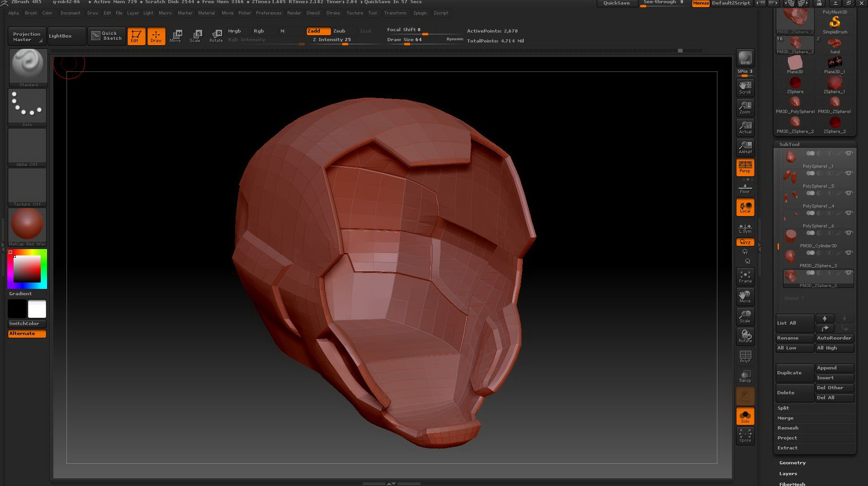Toggle Perspective mode
The image size is (868, 486).
pos(745,167)
